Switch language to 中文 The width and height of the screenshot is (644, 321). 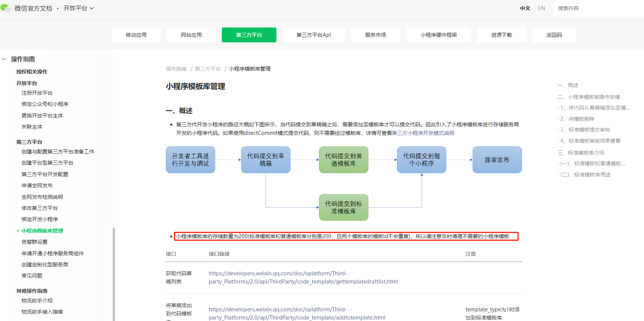coord(525,8)
